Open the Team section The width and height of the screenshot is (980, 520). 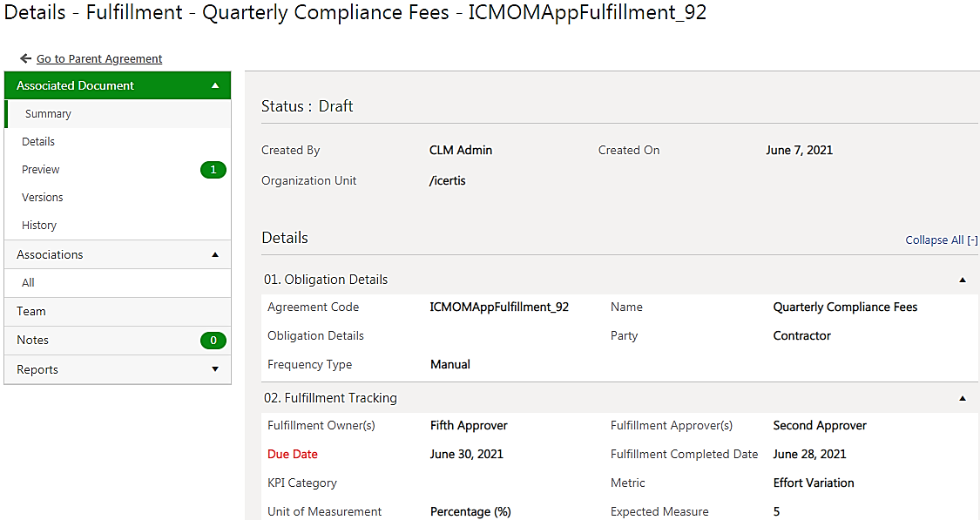[31, 311]
